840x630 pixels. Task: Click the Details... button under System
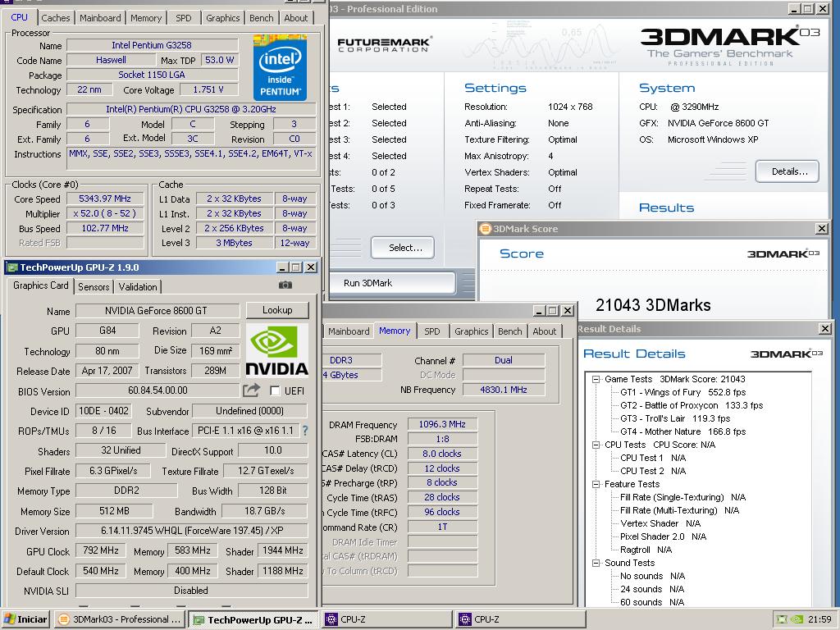787,171
